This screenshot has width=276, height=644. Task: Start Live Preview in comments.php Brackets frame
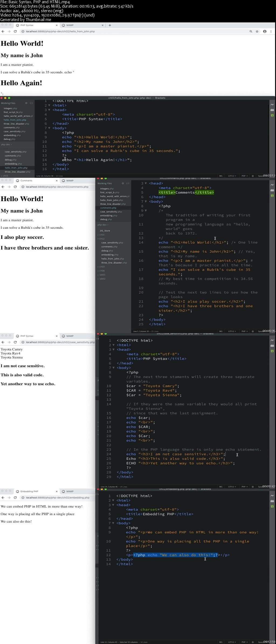[x=272, y=185]
